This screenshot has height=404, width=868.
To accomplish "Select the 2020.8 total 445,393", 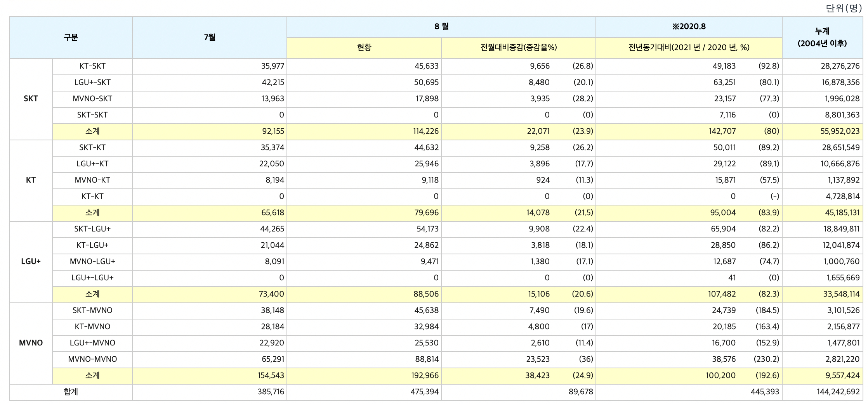I will [765, 392].
